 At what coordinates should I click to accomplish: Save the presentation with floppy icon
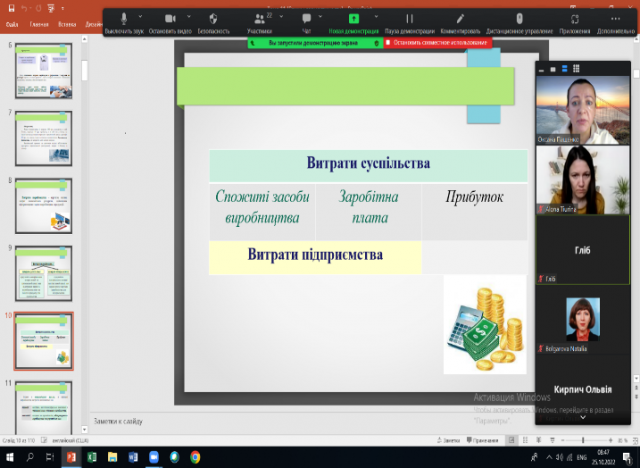pyautogui.click(x=11, y=8)
